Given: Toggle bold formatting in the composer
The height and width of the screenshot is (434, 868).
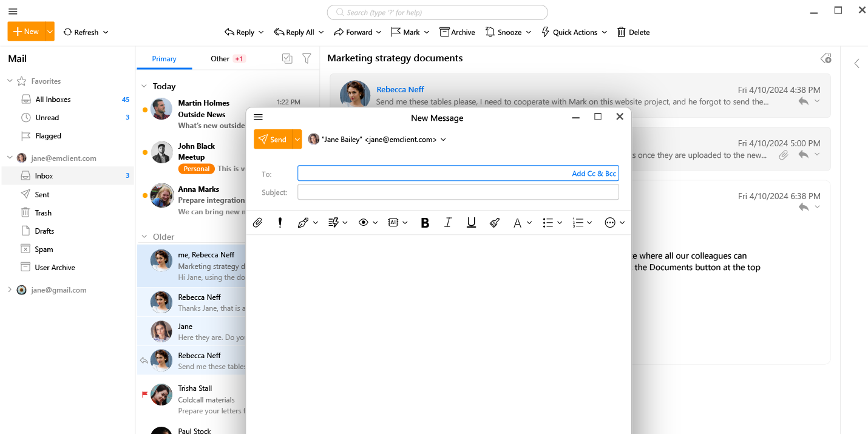Looking at the screenshot, I should click(425, 223).
